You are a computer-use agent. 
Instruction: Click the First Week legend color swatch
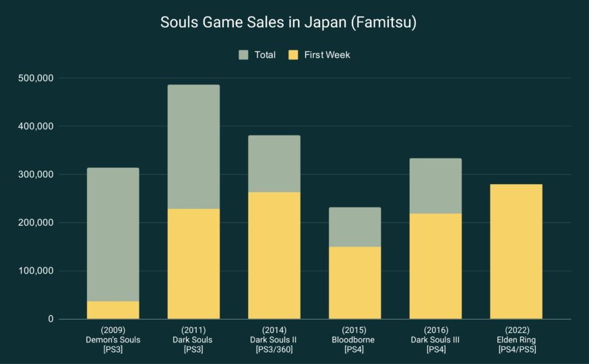coord(294,55)
